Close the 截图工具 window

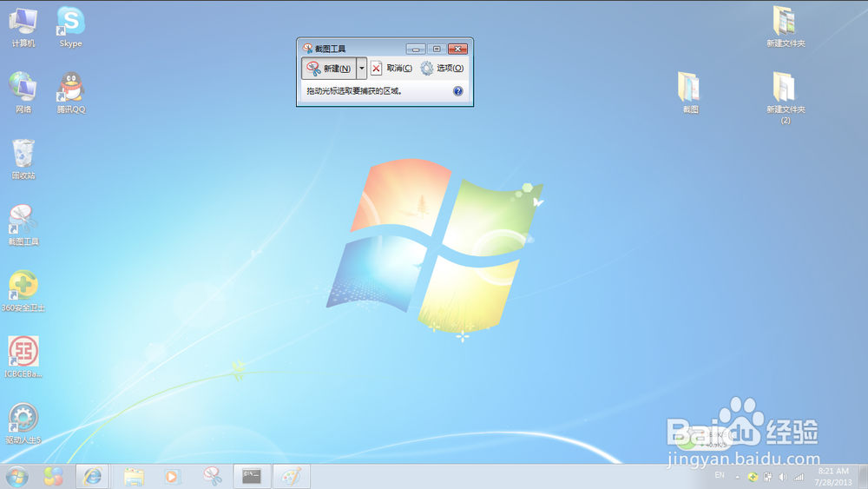(457, 49)
